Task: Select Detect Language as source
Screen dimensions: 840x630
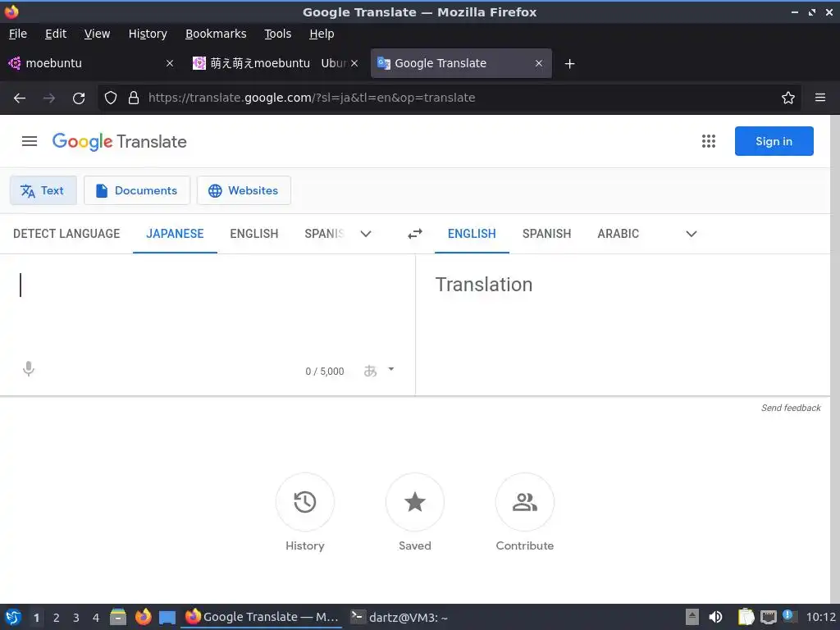Action: (66, 234)
